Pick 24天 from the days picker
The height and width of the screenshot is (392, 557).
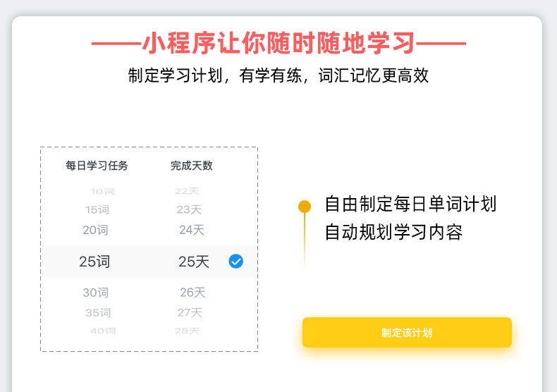pyautogui.click(x=191, y=230)
